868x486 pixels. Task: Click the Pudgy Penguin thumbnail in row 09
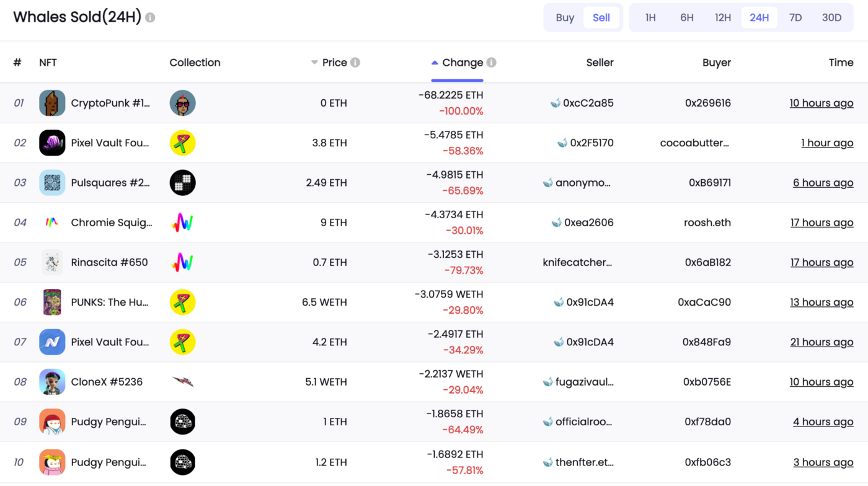[52, 422]
